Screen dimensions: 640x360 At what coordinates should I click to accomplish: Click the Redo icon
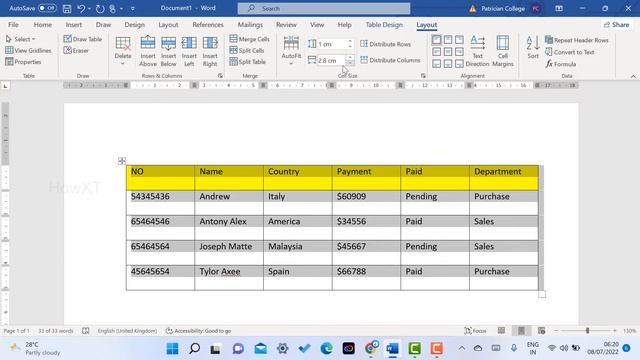click(x=100, y=8)
